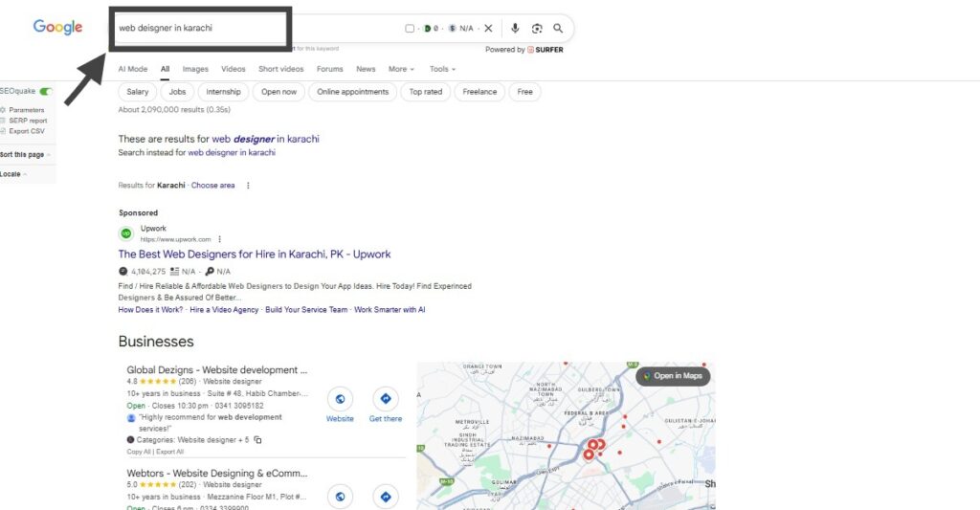980x510 pixels.
Task: Switch to Images tab
Action: click(x=195, y=69)
